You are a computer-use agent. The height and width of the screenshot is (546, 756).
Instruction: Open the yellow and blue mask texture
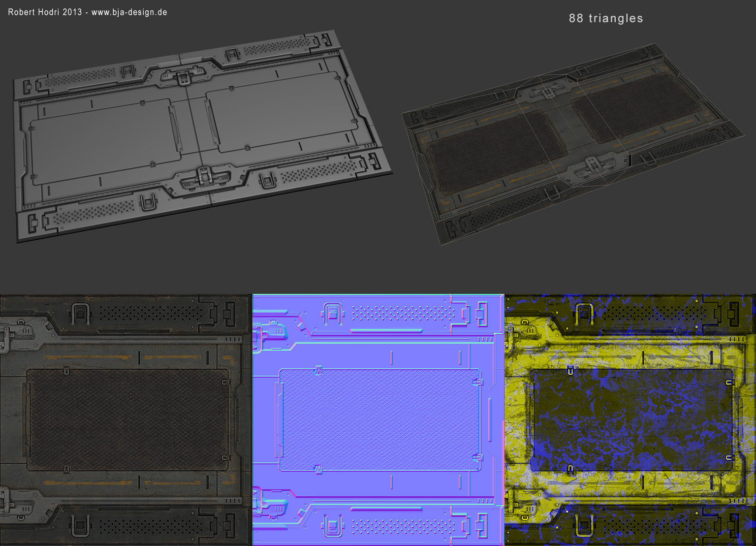coord(630,420)
